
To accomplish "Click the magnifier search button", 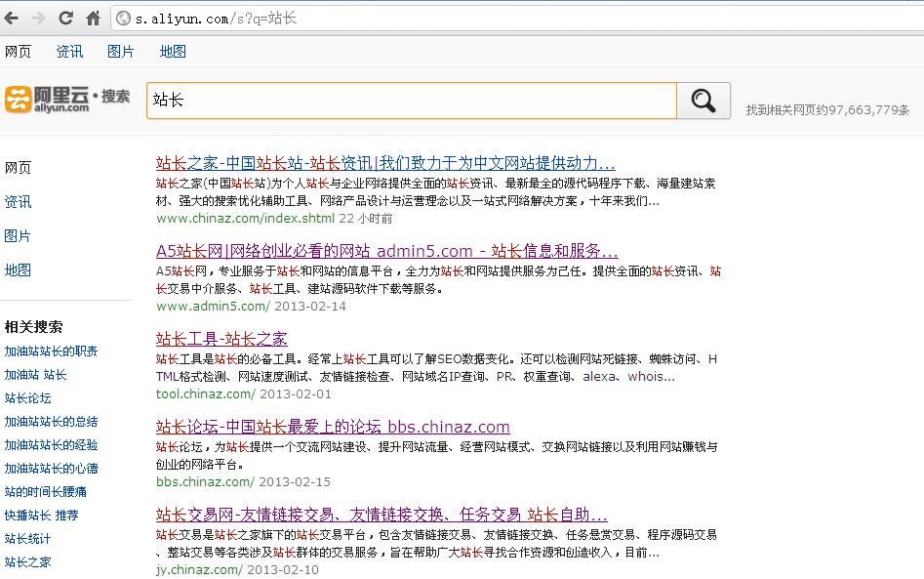I will pos(703,101).
